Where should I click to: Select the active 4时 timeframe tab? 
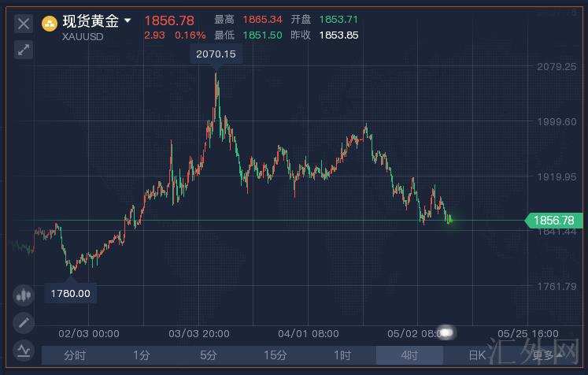tap(409, 355)
